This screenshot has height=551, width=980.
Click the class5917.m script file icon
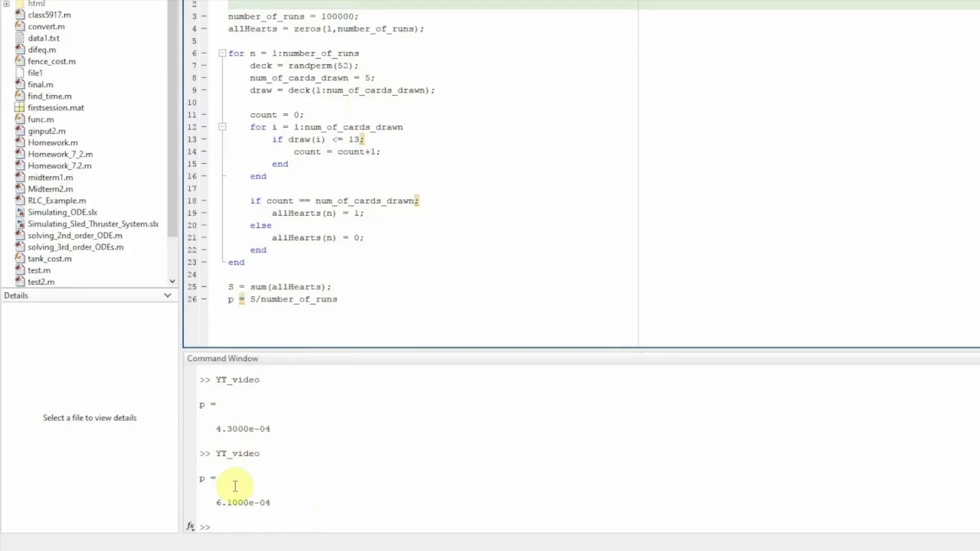tap(20, 15)
